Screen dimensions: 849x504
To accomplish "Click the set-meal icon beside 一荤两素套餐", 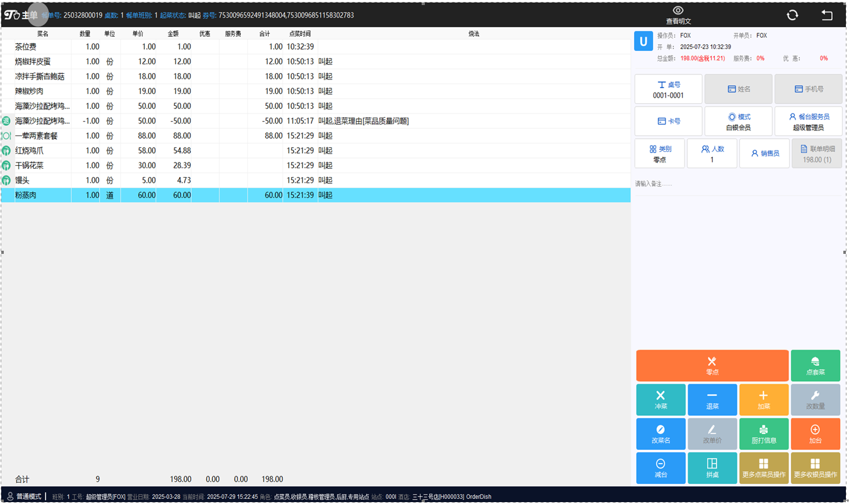I will pyautogui.click(x=6, y=135).
